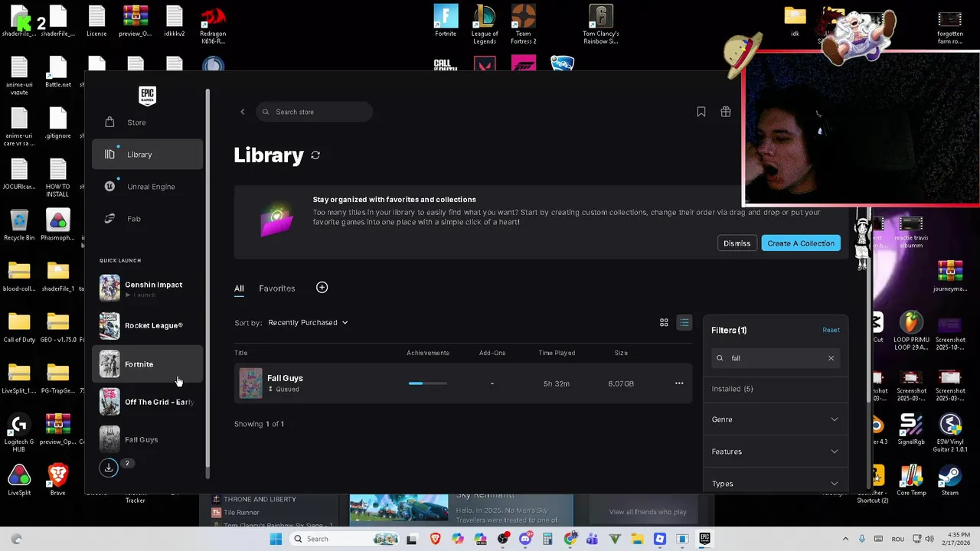
Task: Open the Call of Duty folder on desktop
Action: coord(19,328)
